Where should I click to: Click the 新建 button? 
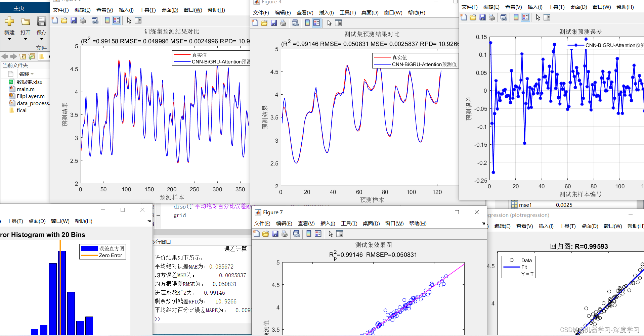pos(9,26)
